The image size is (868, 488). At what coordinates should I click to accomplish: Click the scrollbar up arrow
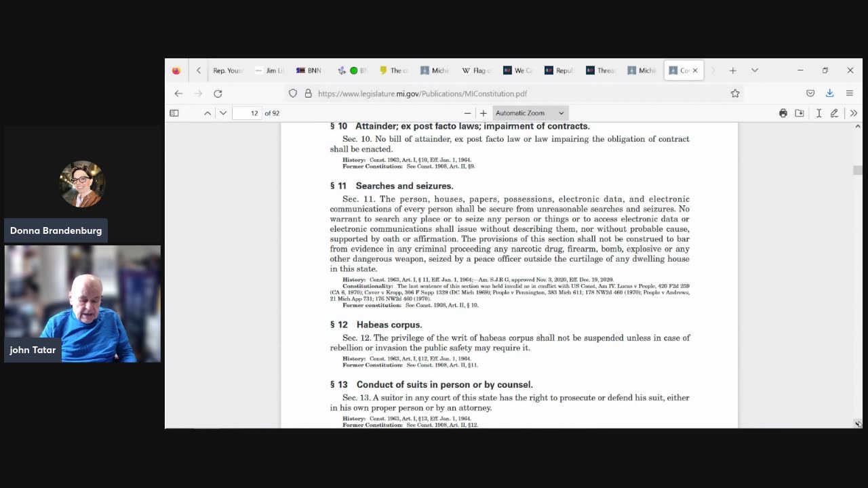[857, 126]
